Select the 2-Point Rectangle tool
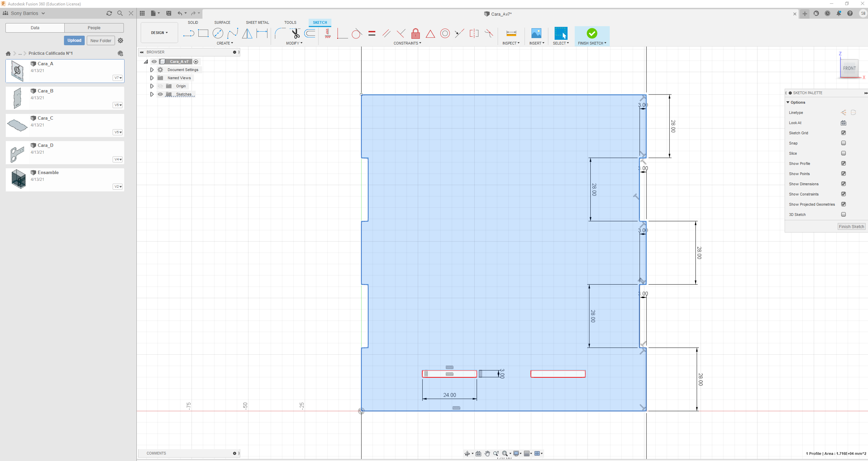Viewport: 868px width, 461px height. coord(203,33)
